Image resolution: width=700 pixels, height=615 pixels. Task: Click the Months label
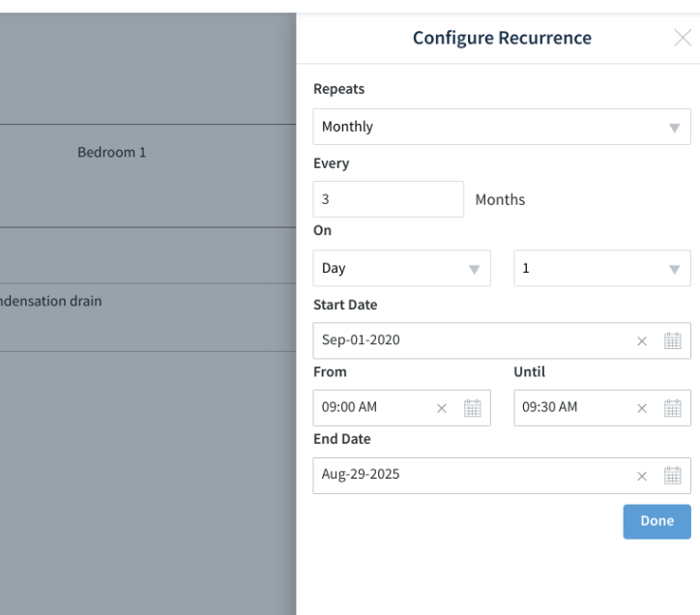coord(500,199)
